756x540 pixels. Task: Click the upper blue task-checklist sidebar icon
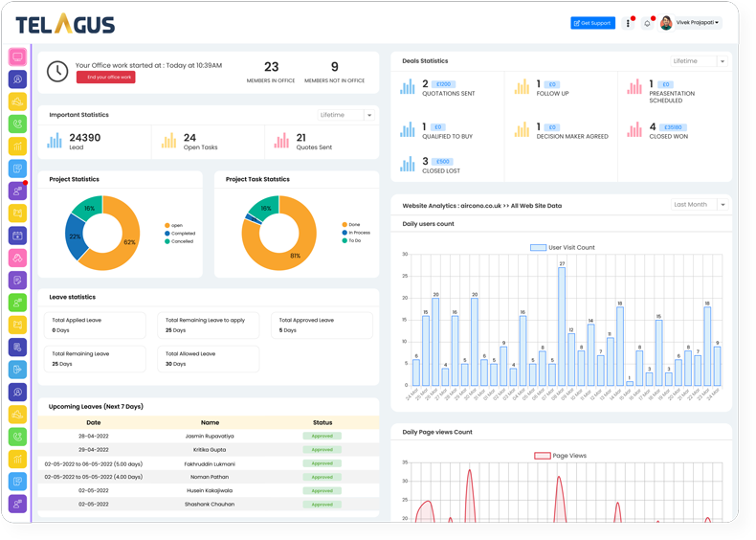pyautogui.click(x=18, y=169)
